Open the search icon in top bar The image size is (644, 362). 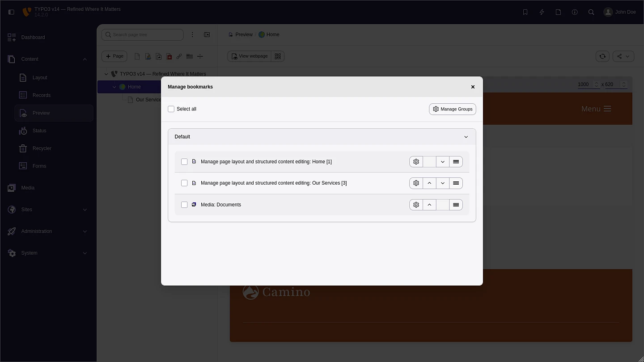pyautogui.click(x=591, y=12)
